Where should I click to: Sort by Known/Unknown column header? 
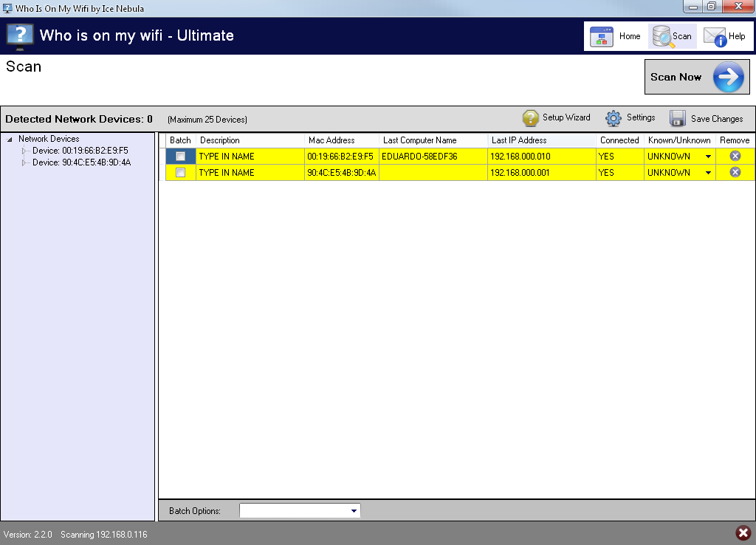[680, 140]
